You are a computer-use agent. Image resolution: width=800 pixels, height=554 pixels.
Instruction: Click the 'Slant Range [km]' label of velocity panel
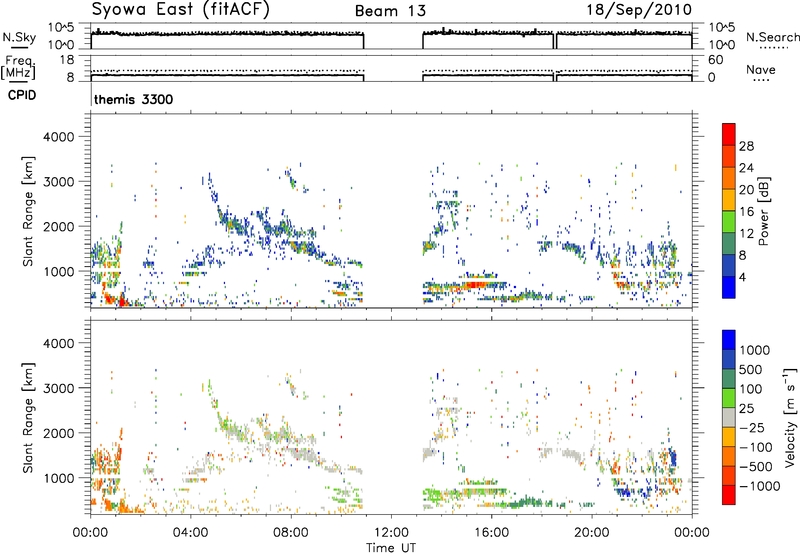tap(28, 418)
